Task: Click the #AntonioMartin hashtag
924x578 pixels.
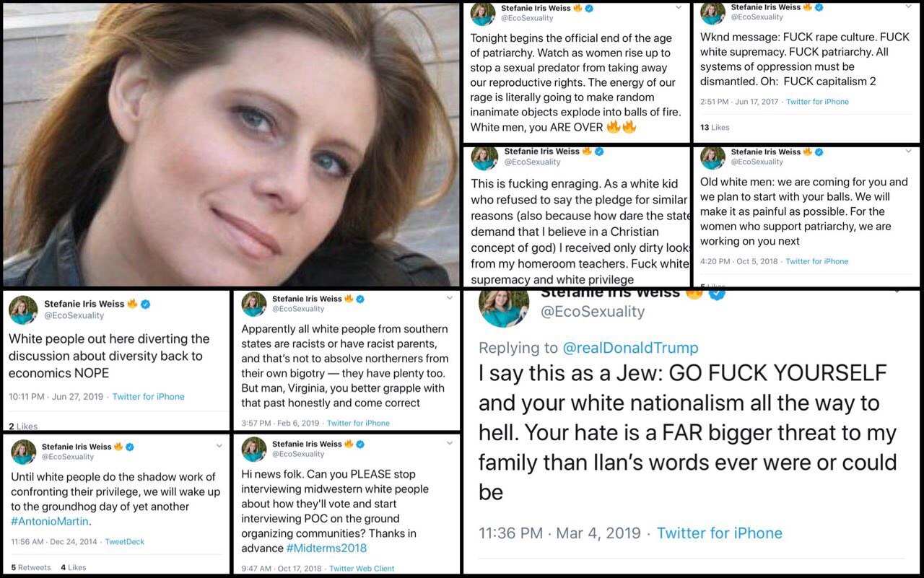Action: (x=51, y=521)
